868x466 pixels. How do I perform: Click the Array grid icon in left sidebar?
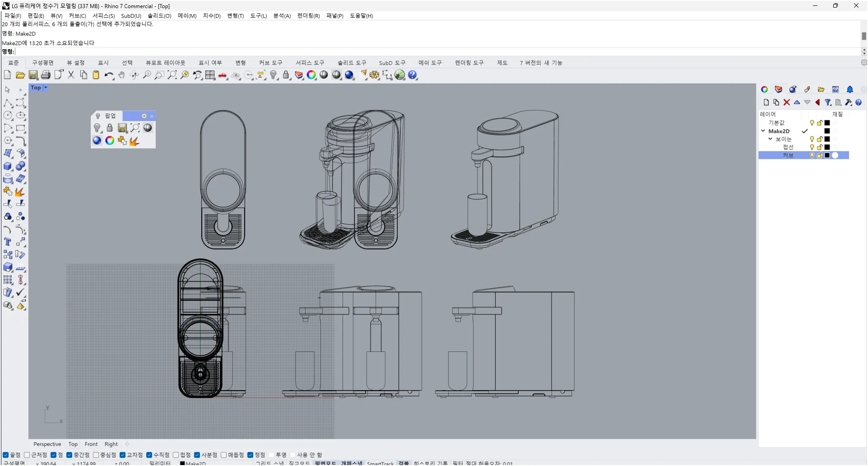[x=8, y=280]
